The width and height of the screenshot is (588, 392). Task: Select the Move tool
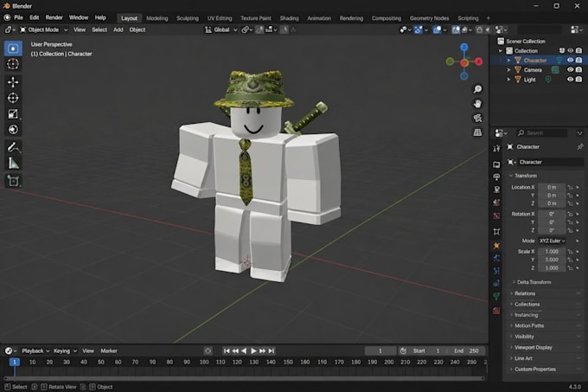pyautogui.click(x=13, y=82)
